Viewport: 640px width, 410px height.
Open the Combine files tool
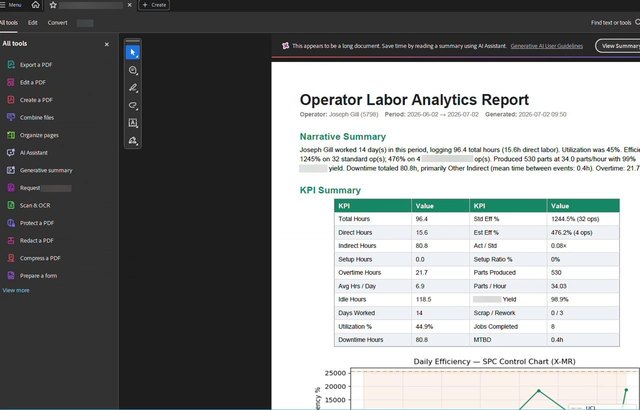pos(30,117)
